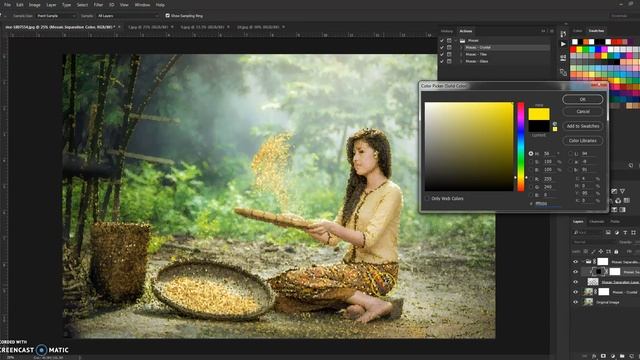Expand the Mosaic - Tiles action
Screen dimensions: 640x360
point(462,54)
